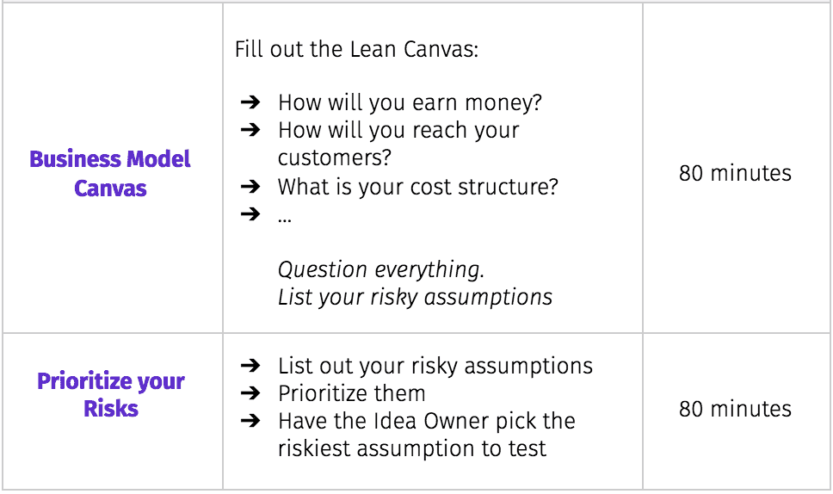Image resolution: width=833 pixels, height=494 pixels.
Task: Click the arrow beside 'List out your risky assumptions'
Action: (250, 365)
